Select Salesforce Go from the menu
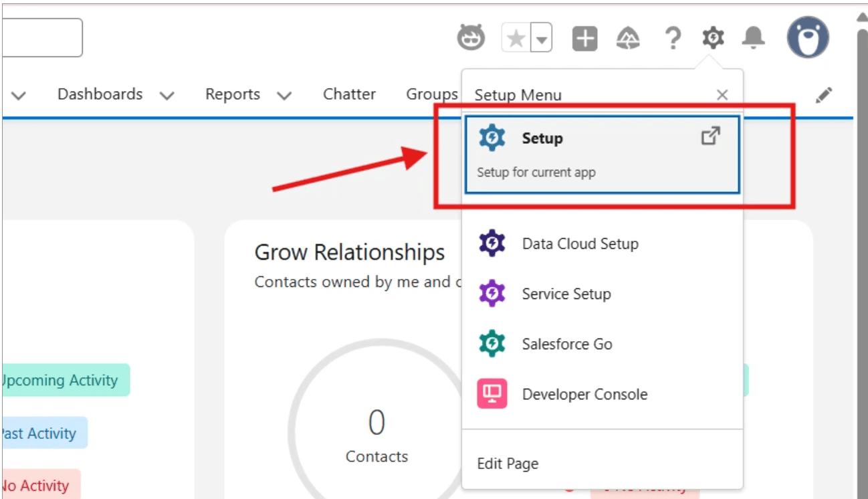 point(566,344)
